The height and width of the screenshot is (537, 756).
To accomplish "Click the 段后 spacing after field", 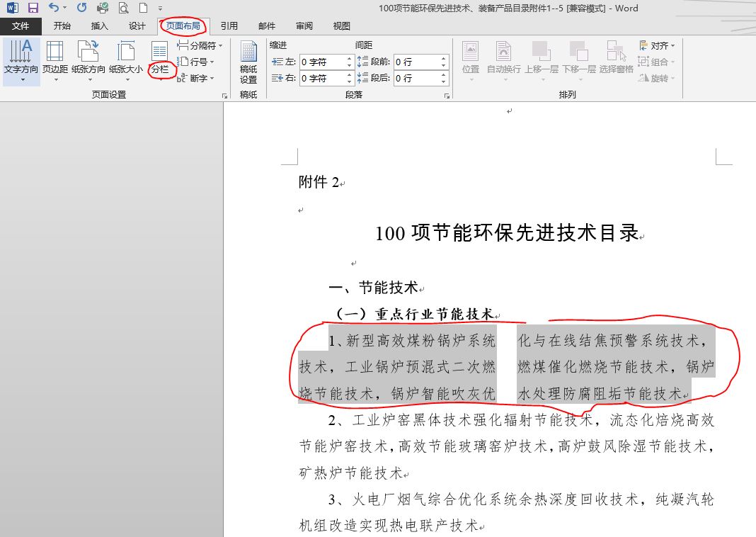I will [417, 78].
